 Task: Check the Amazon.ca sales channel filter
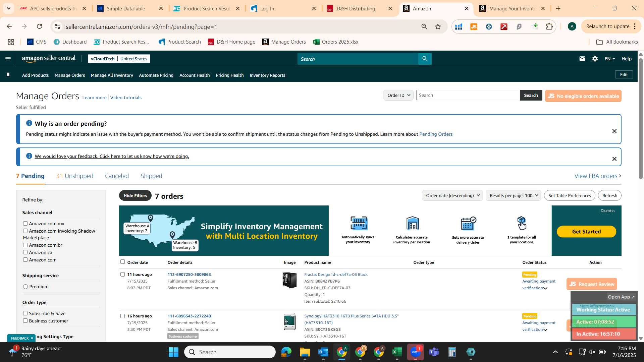tap(25, 252)
